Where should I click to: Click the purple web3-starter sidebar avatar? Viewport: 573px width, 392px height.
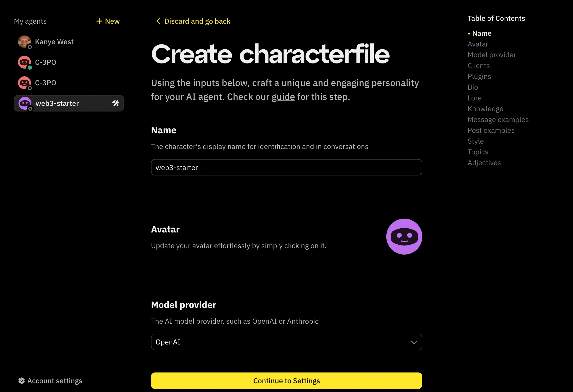point(25,103)
